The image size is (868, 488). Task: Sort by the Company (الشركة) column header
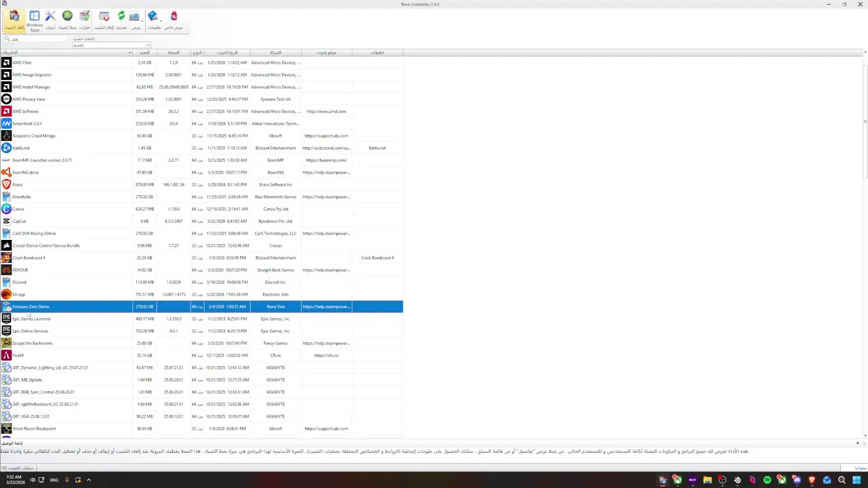[275, 53]
